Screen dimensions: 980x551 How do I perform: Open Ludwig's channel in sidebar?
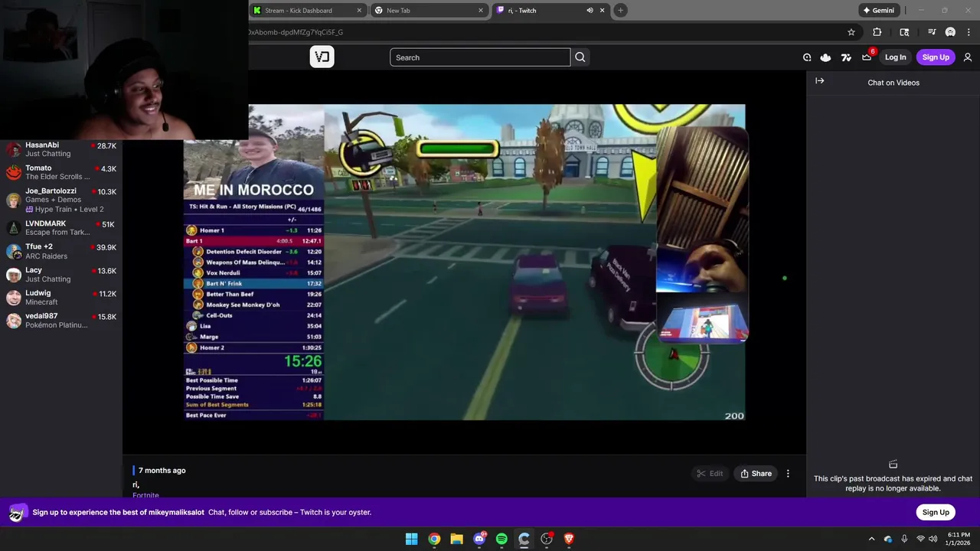tap(61, 298)
